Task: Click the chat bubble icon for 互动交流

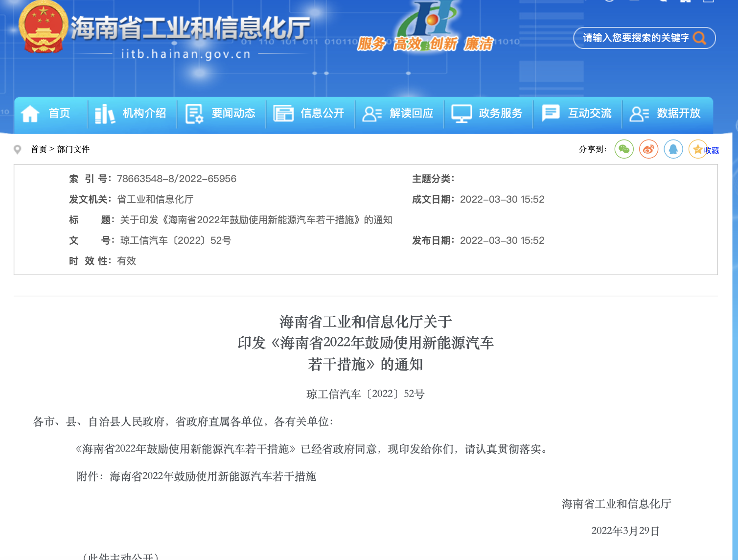Action: click(x=551, y=114)
